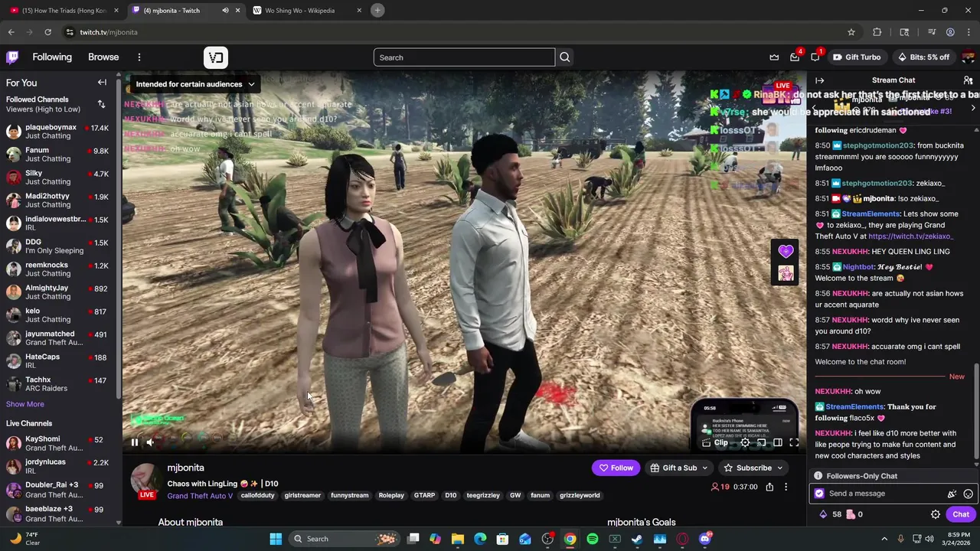980x551 pixels.
Task: Click the chat panel scrollbar
Action: [x=976, y=413]
